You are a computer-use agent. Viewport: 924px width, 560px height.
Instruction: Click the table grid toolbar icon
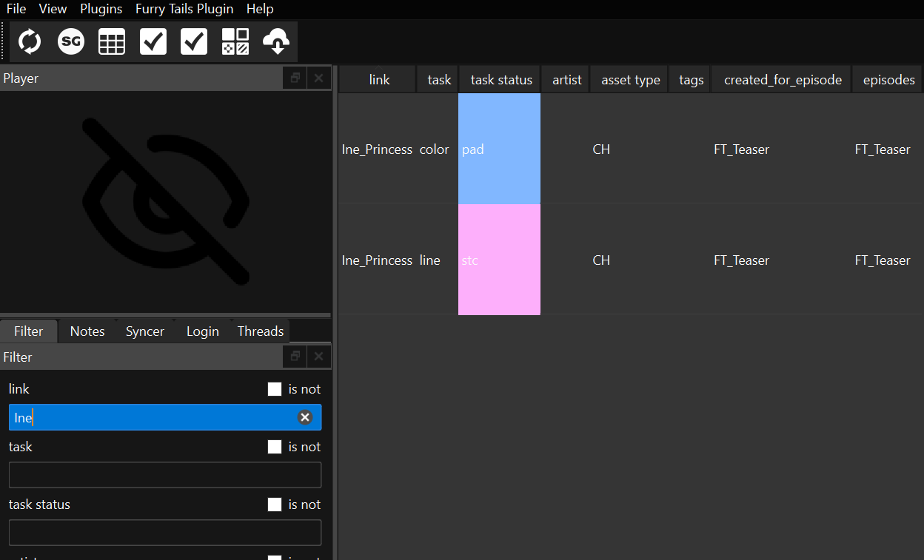(112, 41)
